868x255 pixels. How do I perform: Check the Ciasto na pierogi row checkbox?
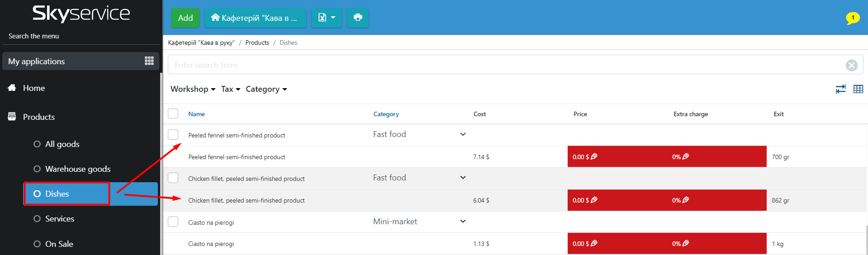point(173,222)
